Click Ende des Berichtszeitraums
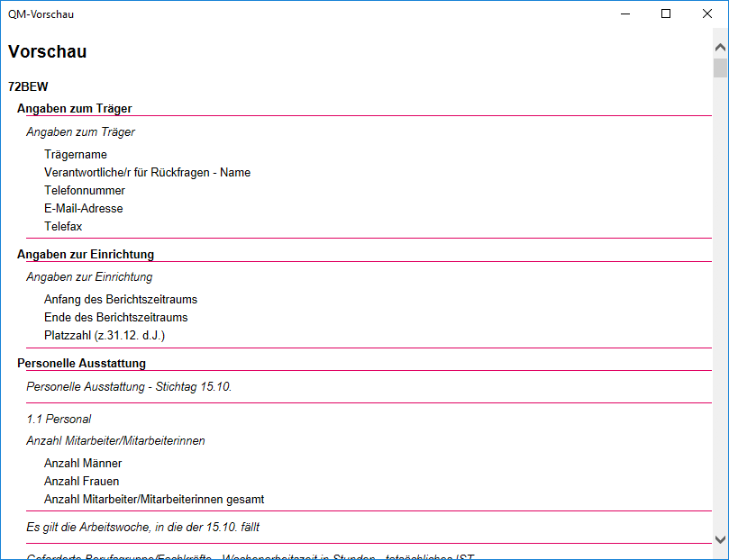The image size is (729, 560). pos(116,318)
